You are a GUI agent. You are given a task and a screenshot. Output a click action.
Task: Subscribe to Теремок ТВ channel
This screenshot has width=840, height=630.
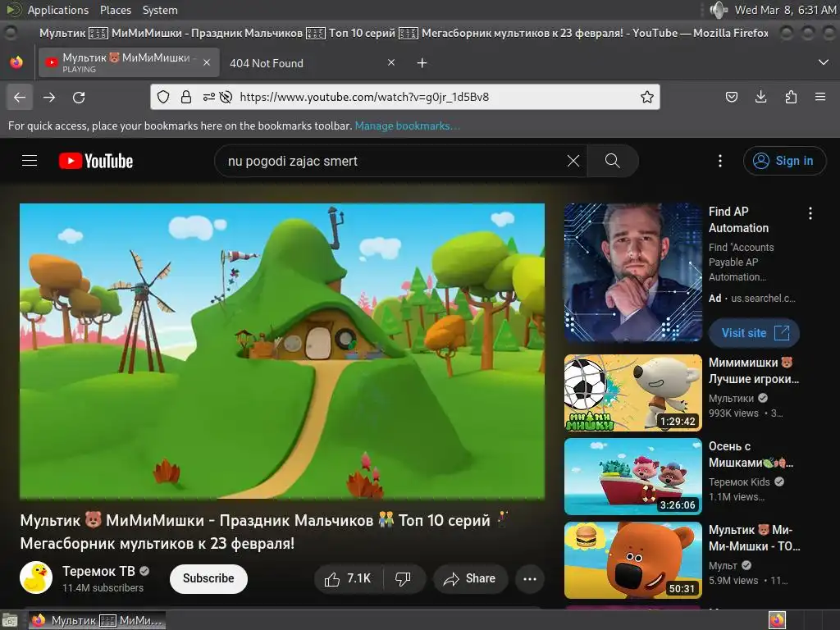pos(208,578)
